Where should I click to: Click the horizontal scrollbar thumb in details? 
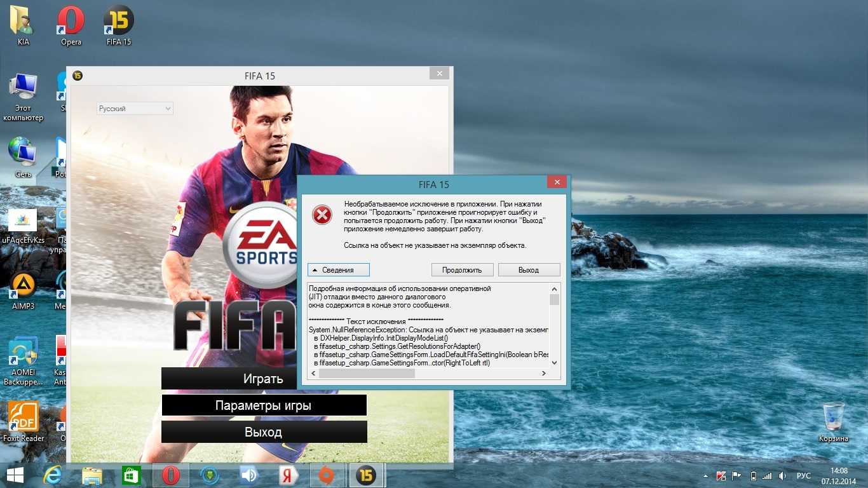[367, 374]
